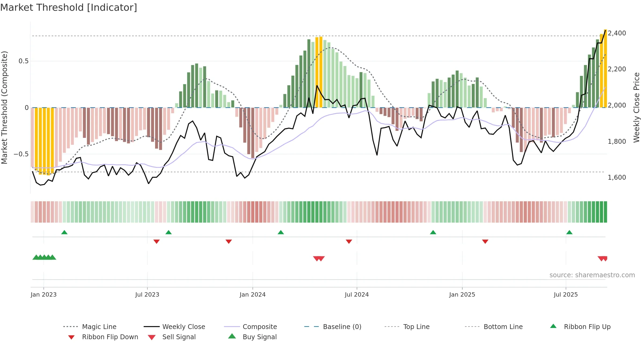The width and height of the screenshot is (644, 362).
Task: Click the yellow bars at the May 2024 peak
Action: pos(319,72)
